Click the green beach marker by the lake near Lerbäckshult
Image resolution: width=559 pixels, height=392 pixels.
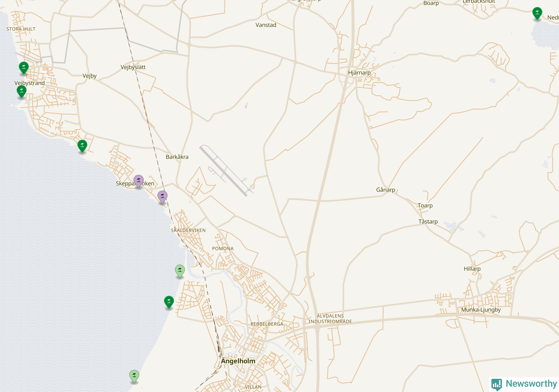click(537, 13)
